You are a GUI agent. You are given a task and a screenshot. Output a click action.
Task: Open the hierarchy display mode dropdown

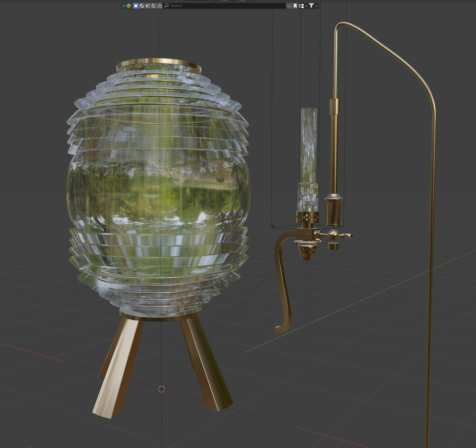tap(303, 6)
